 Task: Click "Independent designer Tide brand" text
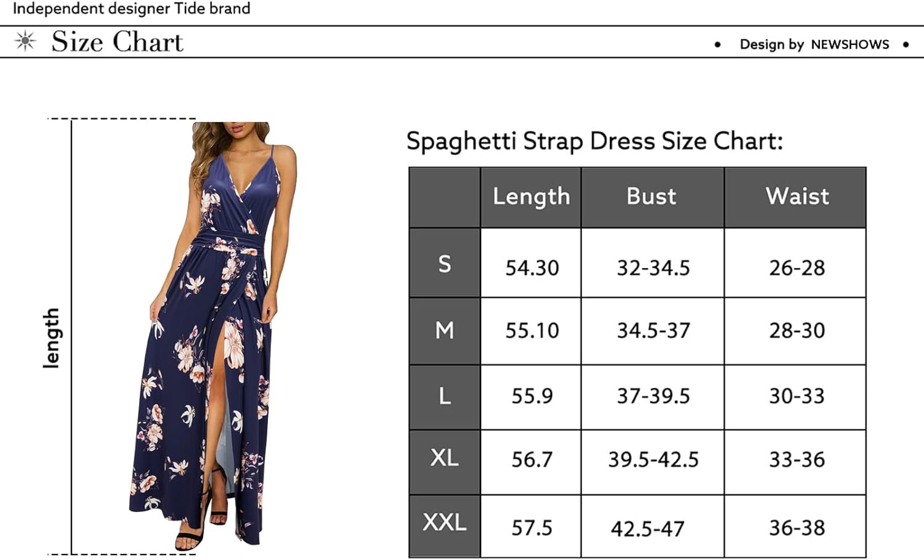(x=131, y=9)
